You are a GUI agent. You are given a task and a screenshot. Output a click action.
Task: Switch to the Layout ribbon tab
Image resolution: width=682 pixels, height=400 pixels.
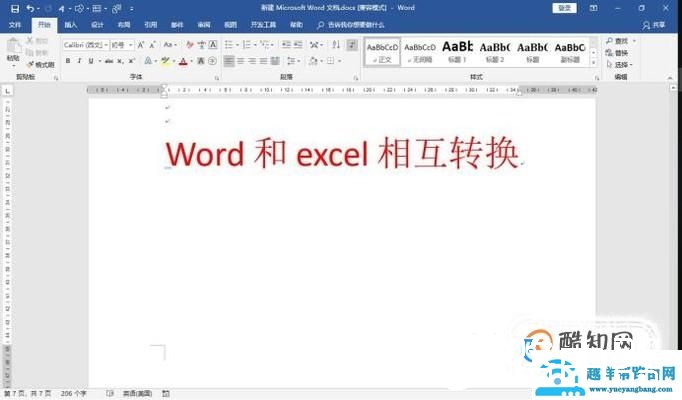124,25
